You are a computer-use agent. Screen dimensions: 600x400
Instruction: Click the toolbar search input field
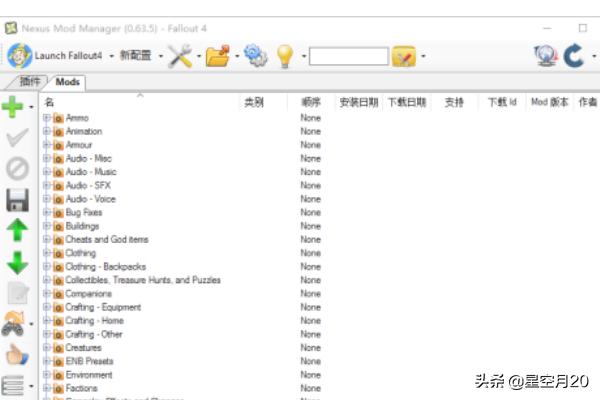(349, 56)
